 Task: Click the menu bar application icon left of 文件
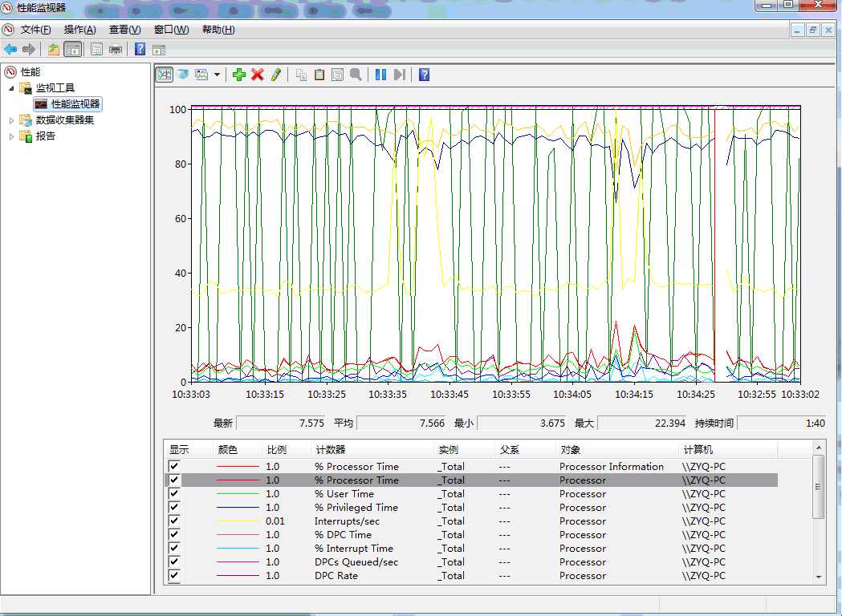pyautogui.click(x=7, y=30)
